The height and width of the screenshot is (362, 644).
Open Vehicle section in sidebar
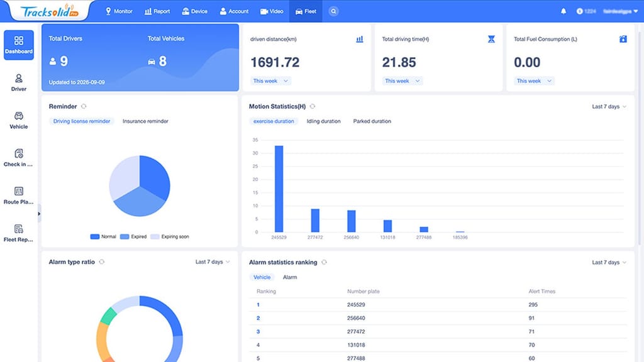tap(19, 120)
